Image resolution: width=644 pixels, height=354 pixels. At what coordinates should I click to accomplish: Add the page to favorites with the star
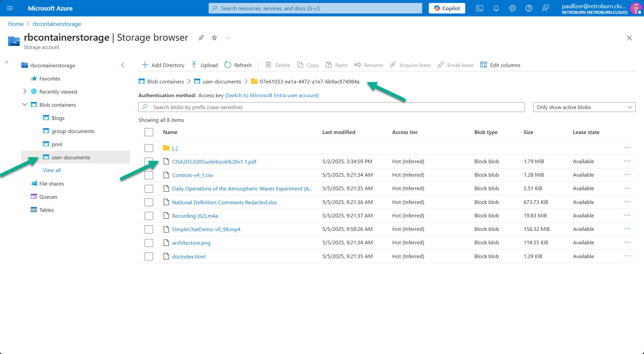pyautogui.click(x=214, y=38)
